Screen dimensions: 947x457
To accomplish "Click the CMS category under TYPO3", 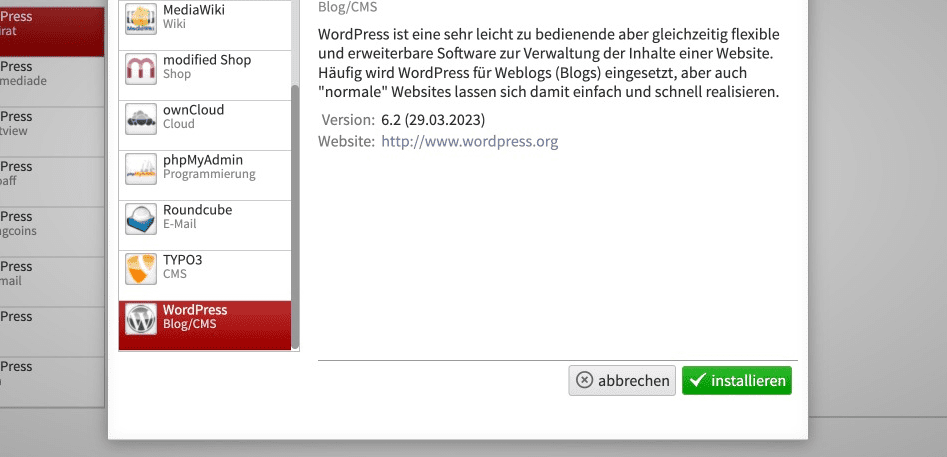I will (x=175, y=274).
